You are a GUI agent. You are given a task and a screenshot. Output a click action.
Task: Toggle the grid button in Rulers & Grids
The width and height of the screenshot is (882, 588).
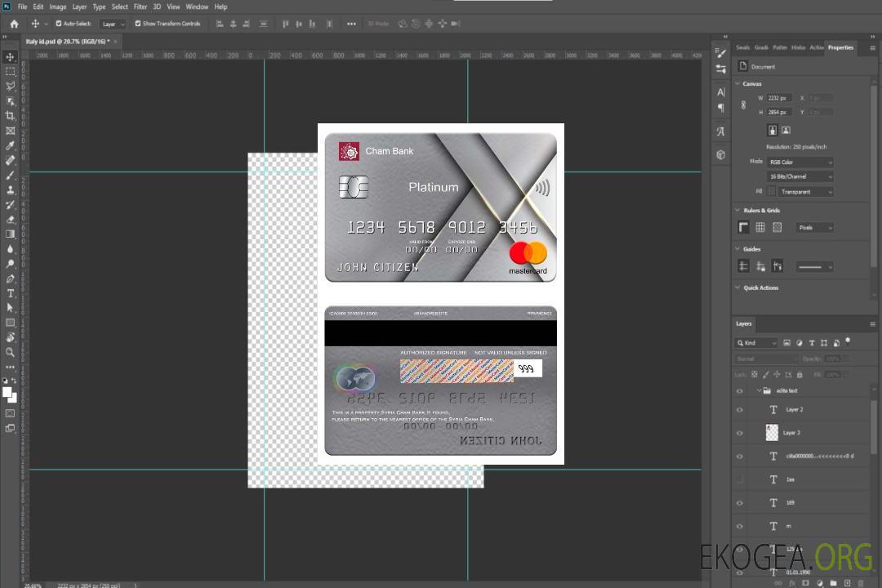point(760,227)
